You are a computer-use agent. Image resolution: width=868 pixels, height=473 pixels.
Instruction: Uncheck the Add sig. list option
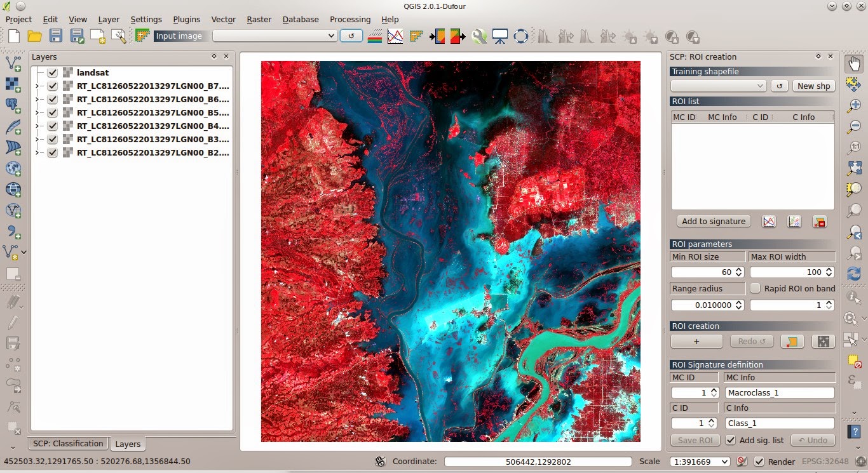click(731, 440)
